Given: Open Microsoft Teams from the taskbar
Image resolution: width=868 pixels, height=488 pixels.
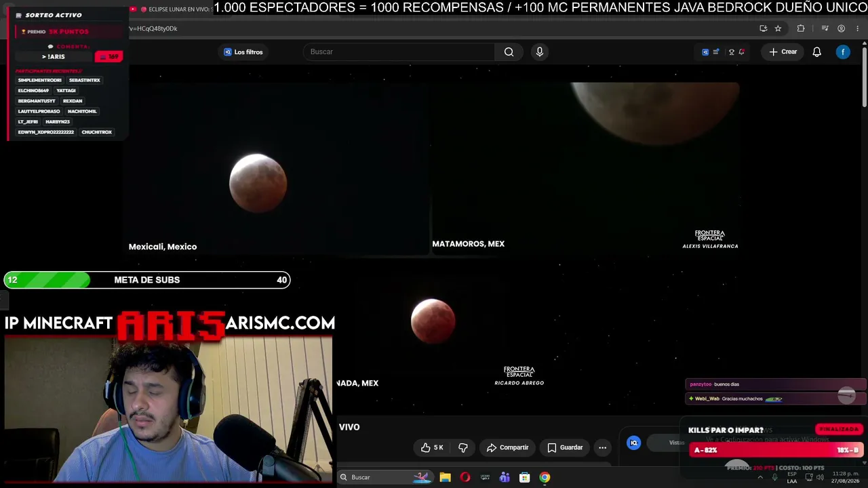Looking at the screenshot, I should tap(505, 477).
